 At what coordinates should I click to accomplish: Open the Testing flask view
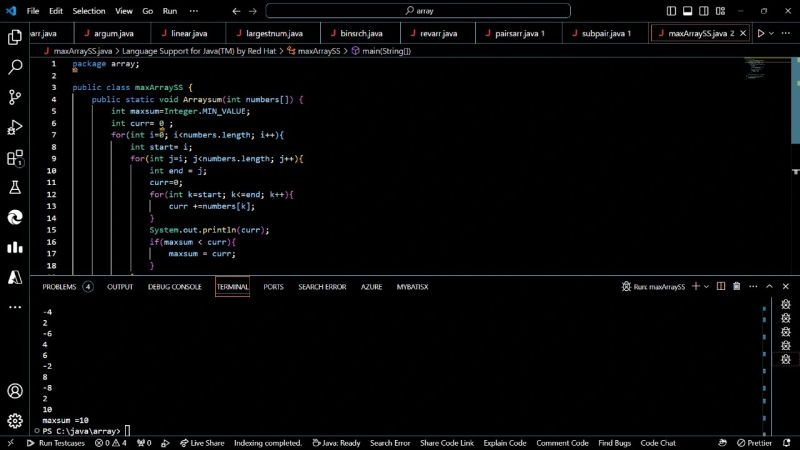[x=15, y=187]
